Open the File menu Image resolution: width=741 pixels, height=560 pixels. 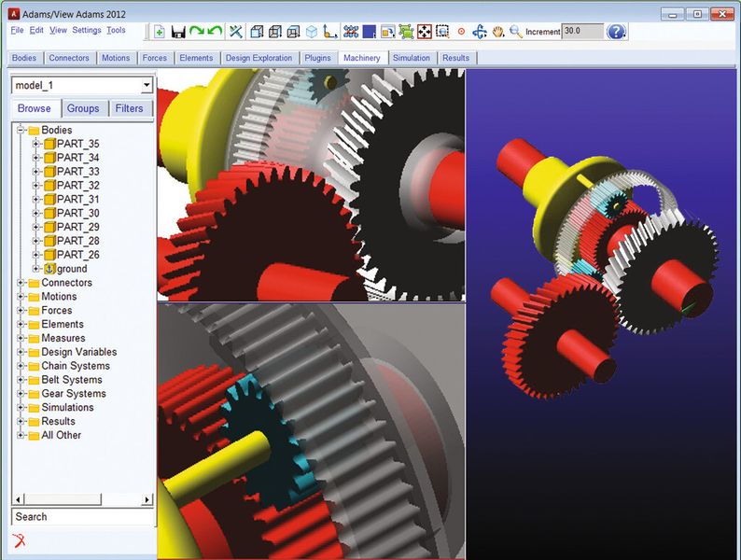tap(17, 30)
